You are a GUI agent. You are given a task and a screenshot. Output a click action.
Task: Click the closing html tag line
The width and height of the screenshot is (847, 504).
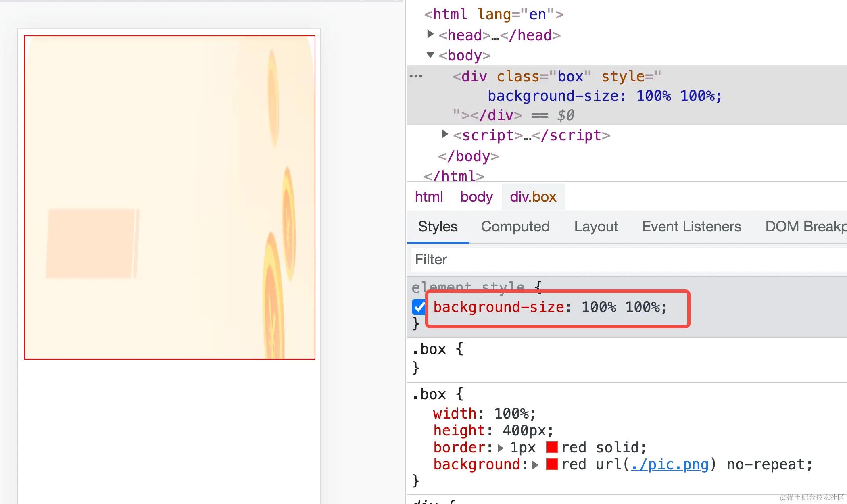click(x=454, y=176)
